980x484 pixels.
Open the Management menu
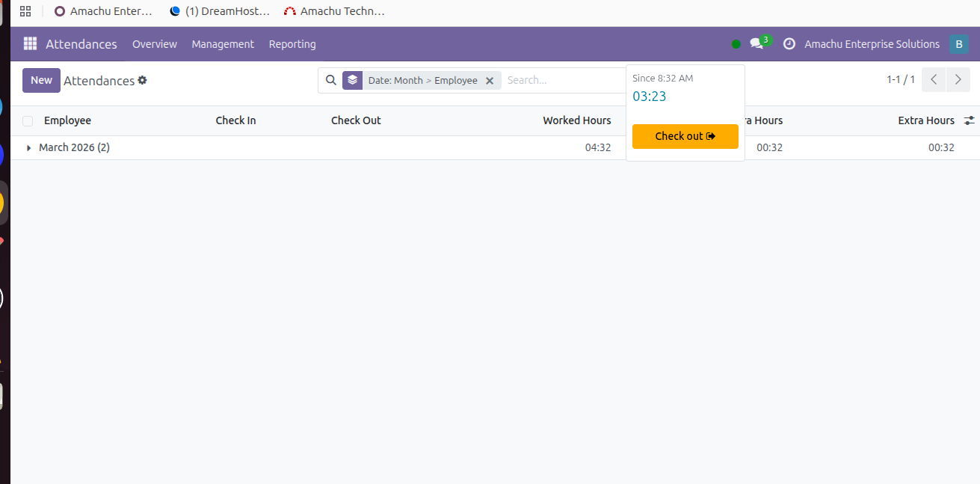click(x=223, y=44)
